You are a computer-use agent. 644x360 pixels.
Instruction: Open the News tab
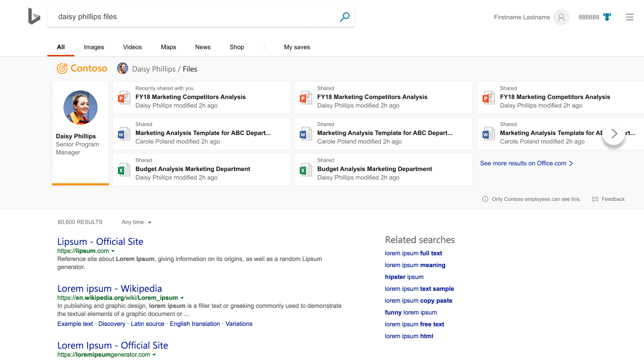[x=203, y=47]
